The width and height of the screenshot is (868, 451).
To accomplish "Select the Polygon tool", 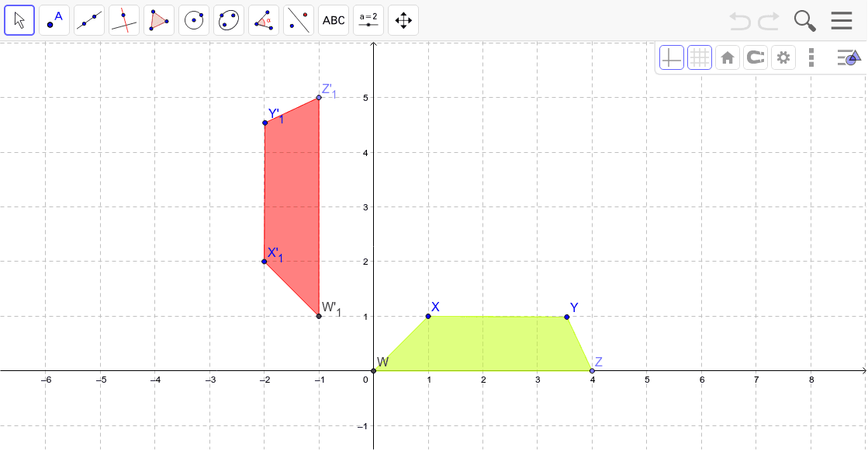I will [158, 19].
